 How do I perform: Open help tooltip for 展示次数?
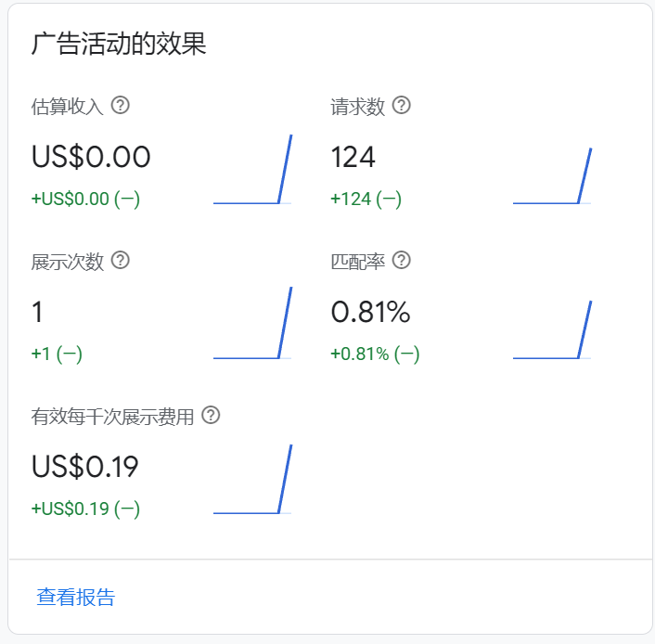point(120,260)
